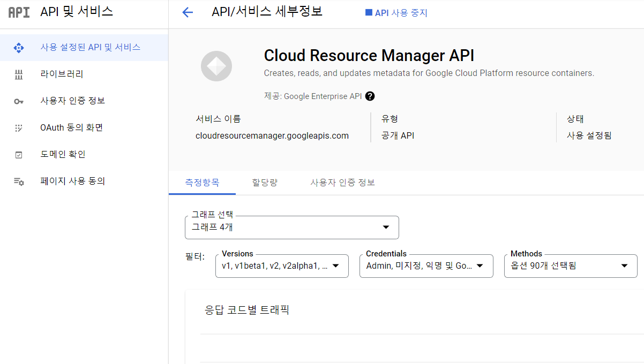
Task: Click the Cloud Resource Manager API title
Action: tap(369, 56)
